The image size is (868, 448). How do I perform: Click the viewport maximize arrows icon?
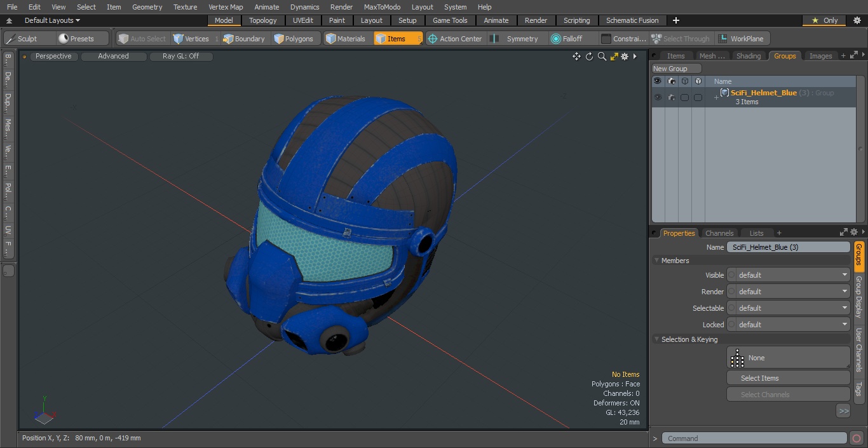pyautogui.click(x=614, y=57)
